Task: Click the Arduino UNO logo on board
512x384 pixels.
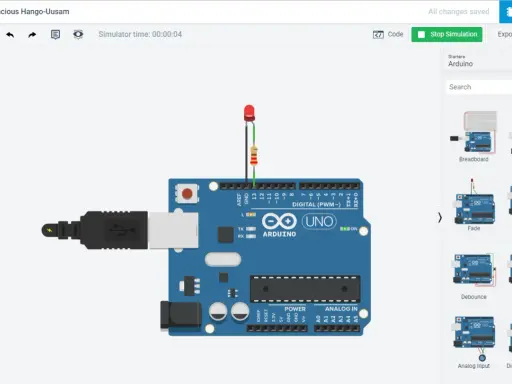Action: [x=299, y=225]
